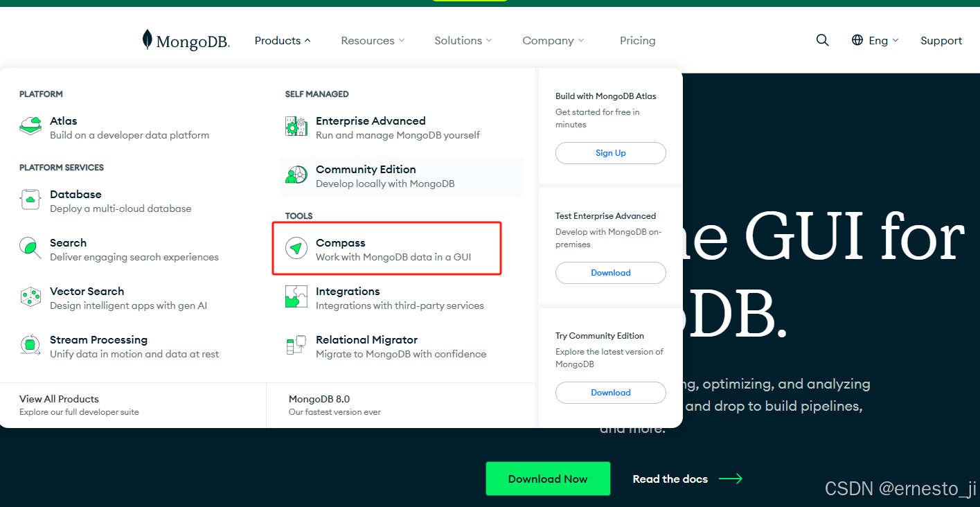Click the Database product icon
The height and width of the screenshot is (507, 980).
(x=30, y=199)
